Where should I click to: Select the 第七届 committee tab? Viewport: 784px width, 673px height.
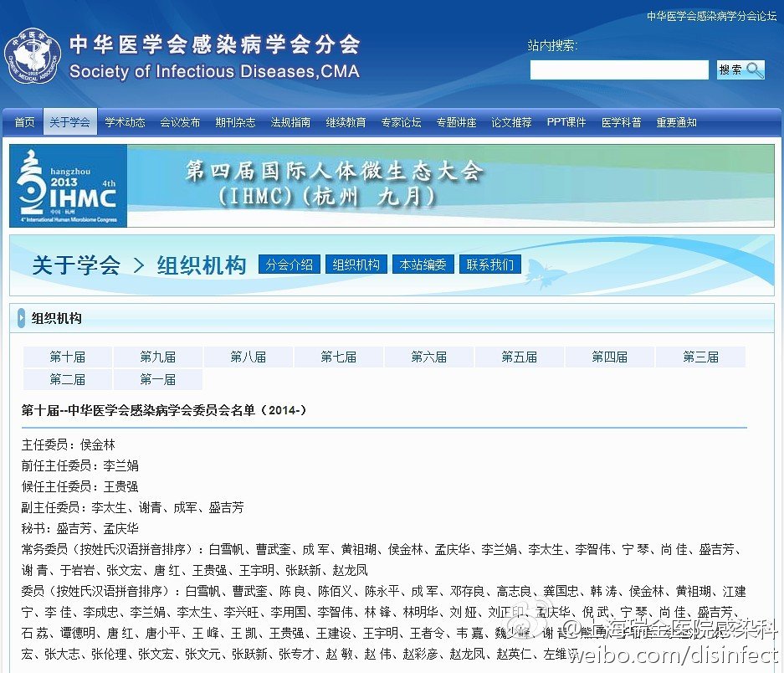tap(339, 357)
